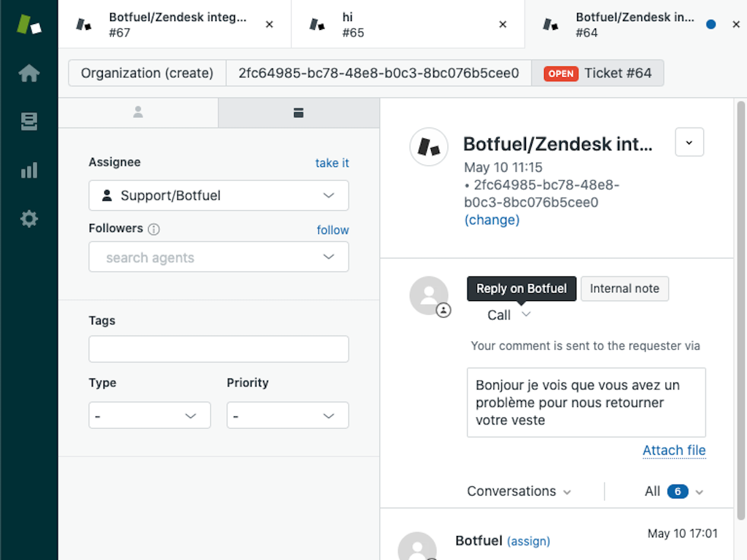Close the ticket #67 tab
Viewport: 747px width, 560px height.
tap(269, 24)
